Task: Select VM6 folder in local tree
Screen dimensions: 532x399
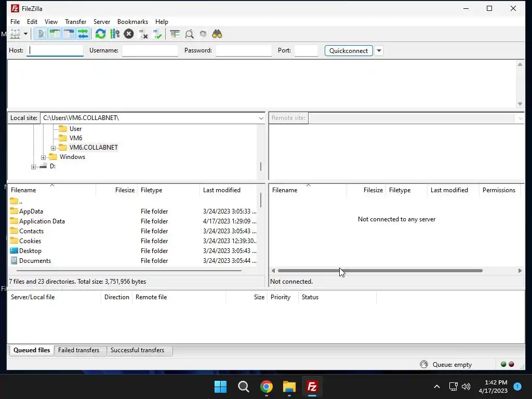Action: tap(76, 138)
